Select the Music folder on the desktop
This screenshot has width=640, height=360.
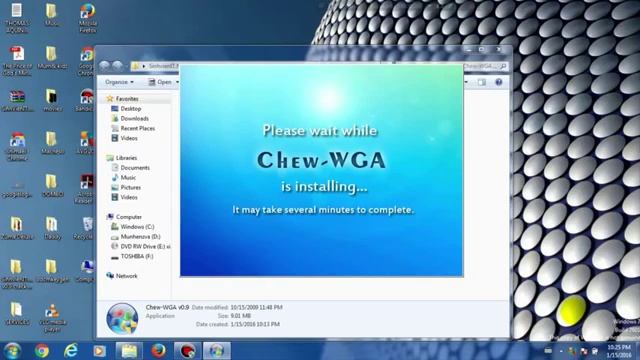click(x=51, y=15)
